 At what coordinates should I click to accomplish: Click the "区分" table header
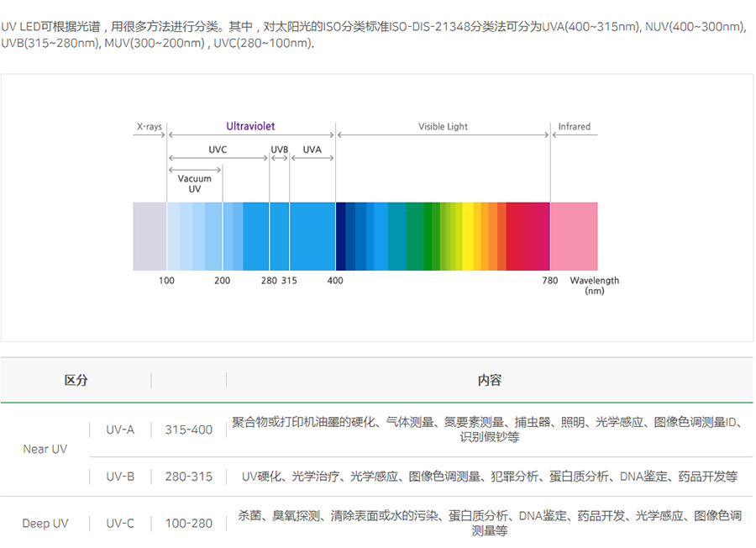(x=76, y=380)
